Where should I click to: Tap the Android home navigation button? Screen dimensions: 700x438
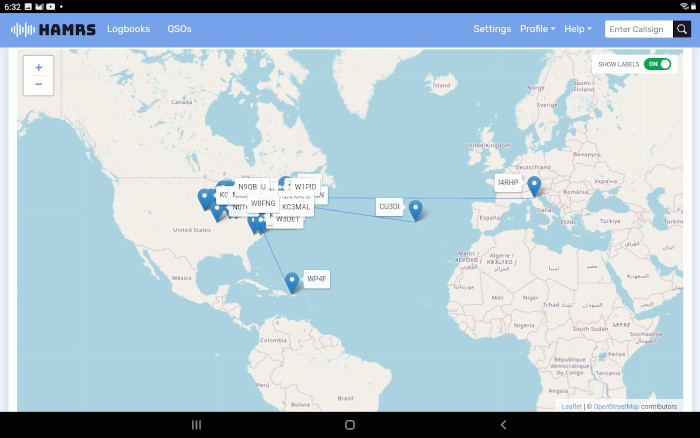[350, 425]
